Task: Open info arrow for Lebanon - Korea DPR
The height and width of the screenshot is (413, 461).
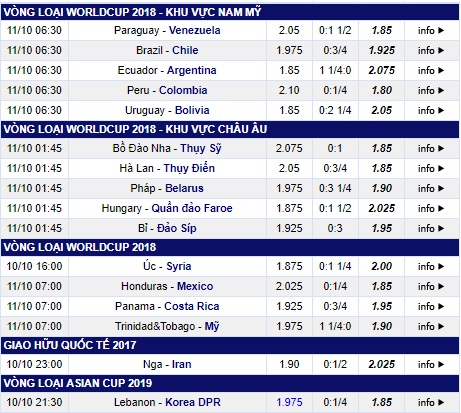Action: pos(431,402)
